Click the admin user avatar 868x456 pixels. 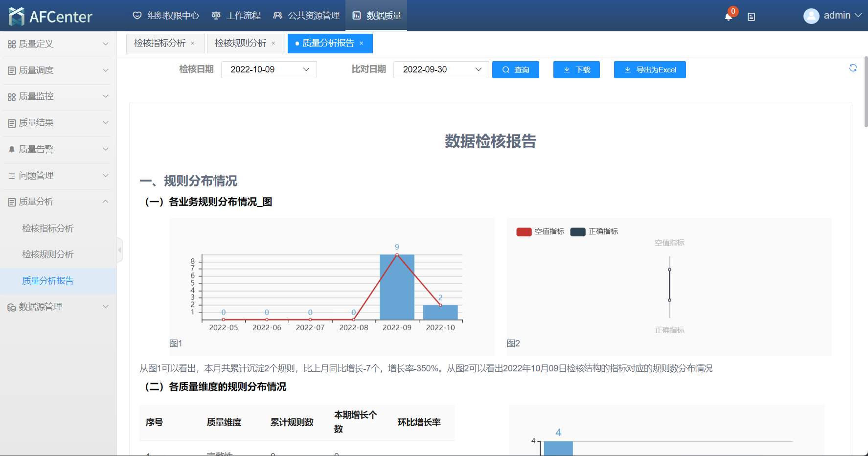click(x=811, y=16)
